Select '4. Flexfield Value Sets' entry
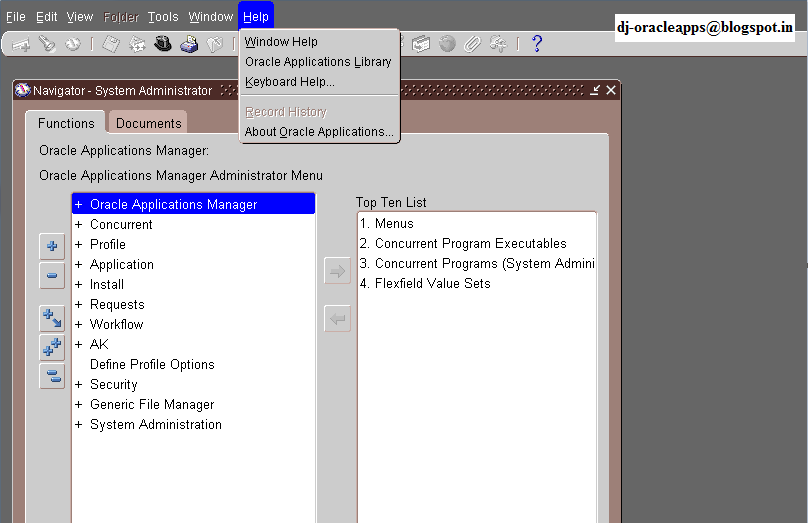 425,283
